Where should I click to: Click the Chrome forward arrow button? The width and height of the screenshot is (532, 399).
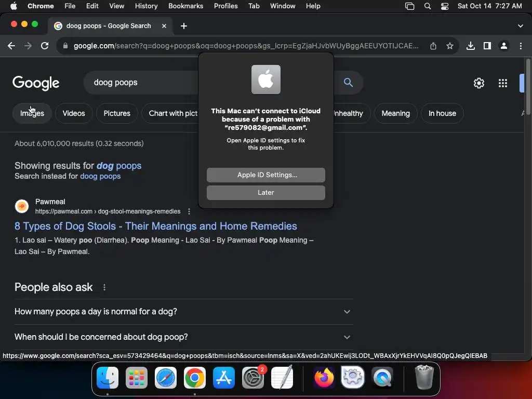pyautogui.click(x=28, y=46)
